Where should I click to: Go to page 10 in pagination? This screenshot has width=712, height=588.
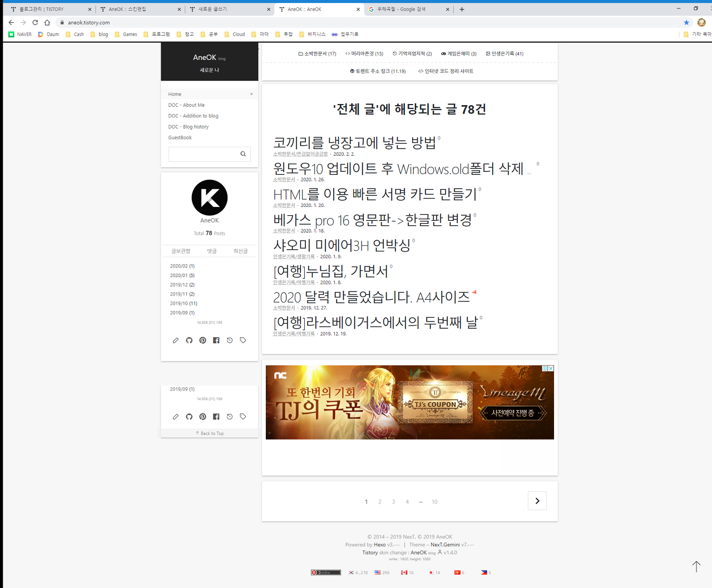pyautogui.click(x=434, y=502)
